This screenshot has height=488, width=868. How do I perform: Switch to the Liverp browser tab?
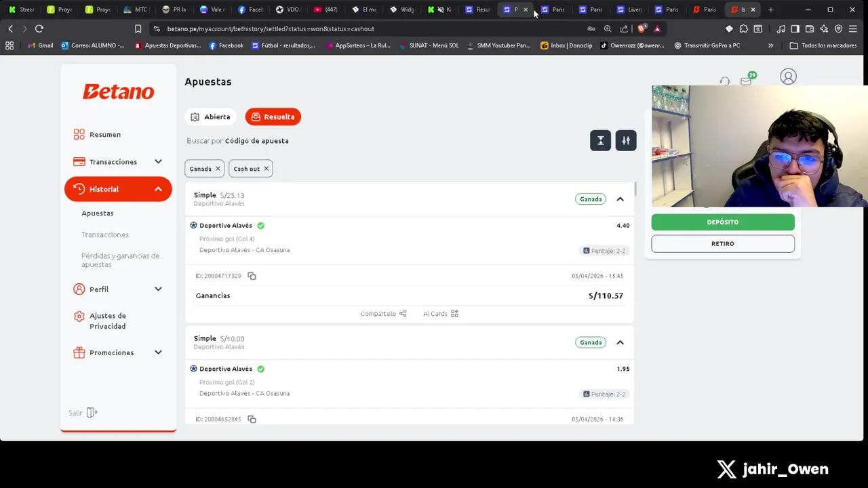(x=629, y=9)
